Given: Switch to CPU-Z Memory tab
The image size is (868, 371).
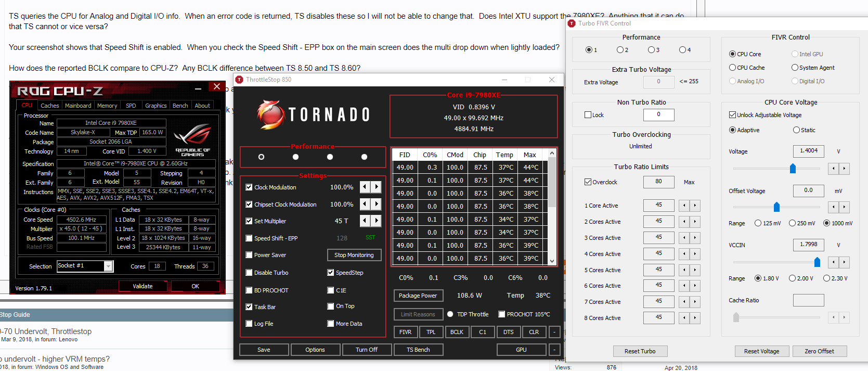Looking at the screenshot, I should pos(107,106).
